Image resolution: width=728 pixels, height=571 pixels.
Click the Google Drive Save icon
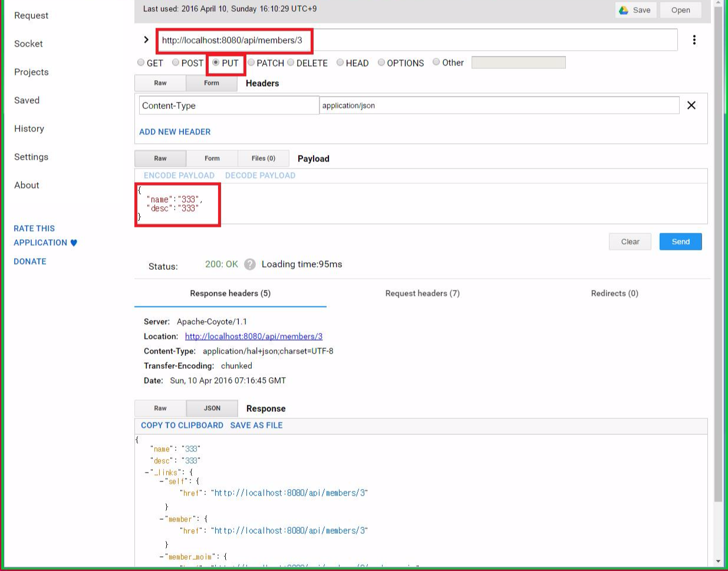point(624,10)
